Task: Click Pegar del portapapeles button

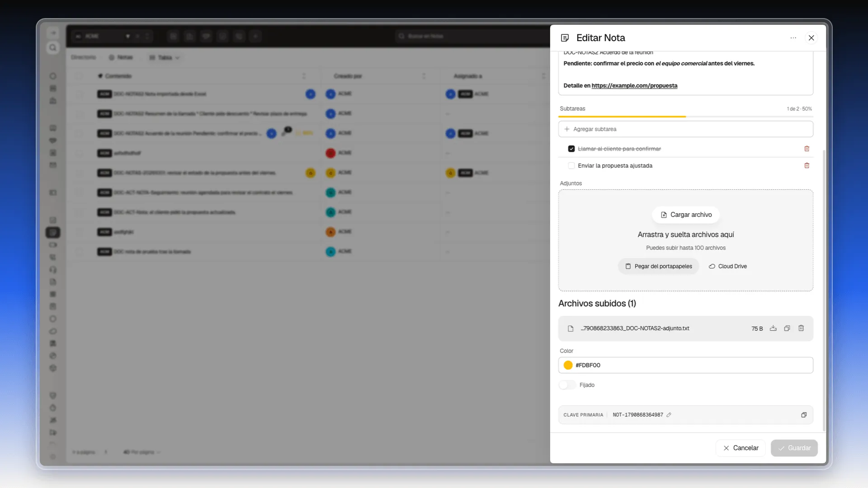Action: point(658,266)
